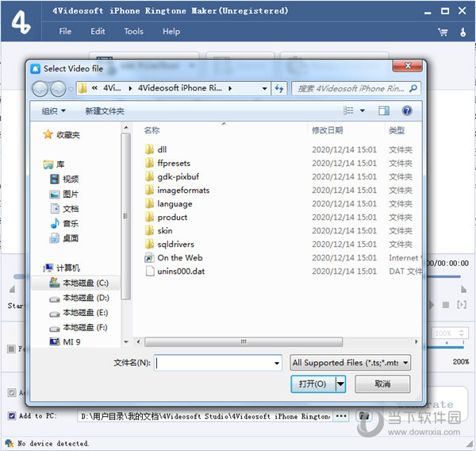Image resolution: width=476 pixels, height=451 pixels.
Task: Select the MI 9 device
Action: pos(65,342)
